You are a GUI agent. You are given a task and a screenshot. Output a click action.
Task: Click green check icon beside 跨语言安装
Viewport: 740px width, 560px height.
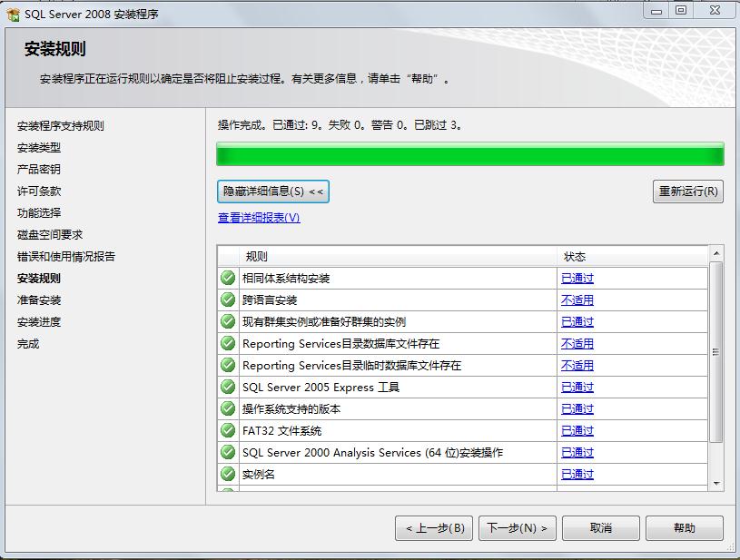[x=228, y=300]
